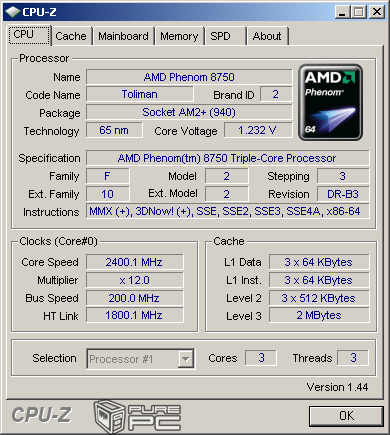Screen dimensions: 390x435
Task: Click the Package value Socket AM2+ (940)
Action: click(189, 112)
